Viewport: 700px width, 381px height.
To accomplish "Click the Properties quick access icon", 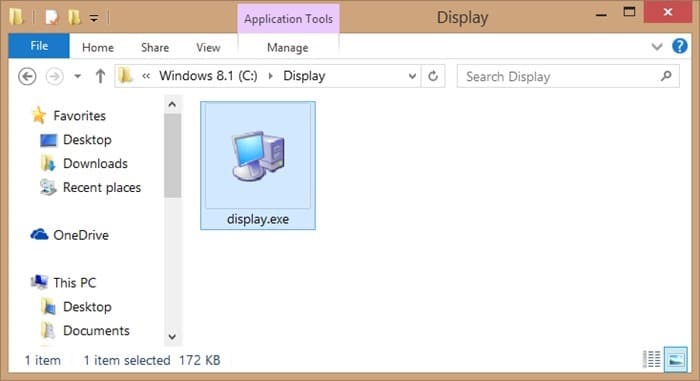I will point(52,17).
